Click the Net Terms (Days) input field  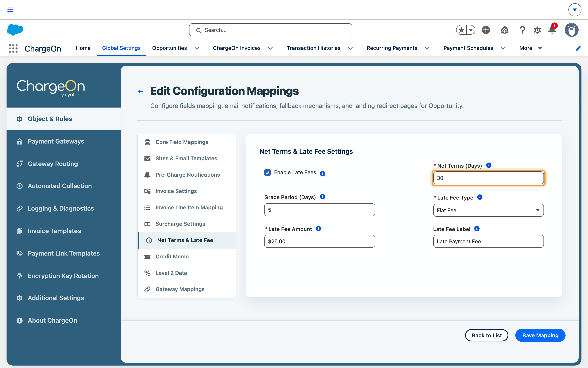click(488, 178)
